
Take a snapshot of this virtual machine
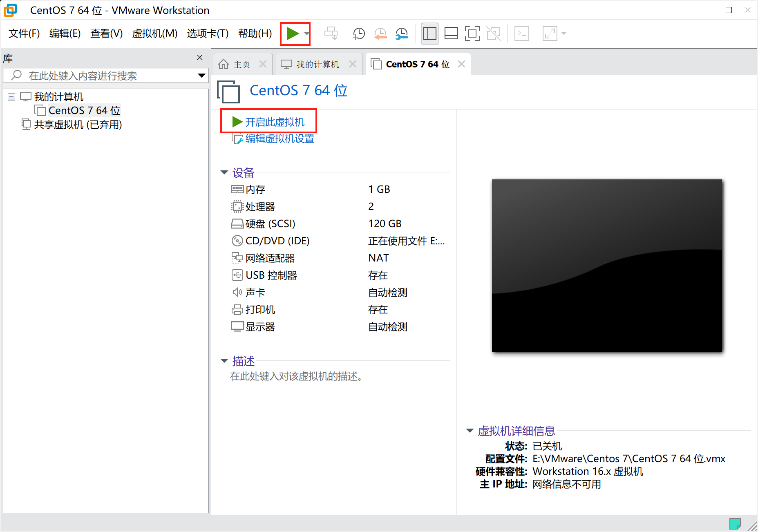[x=359, y=34]
